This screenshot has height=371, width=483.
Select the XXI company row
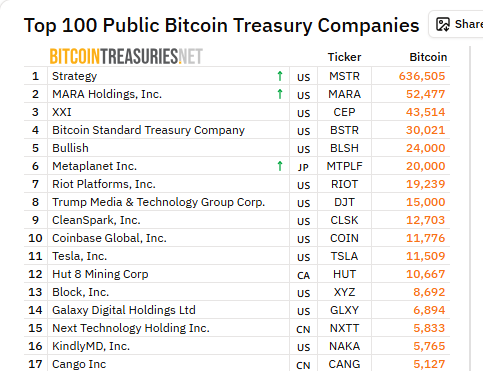(237, 112)
